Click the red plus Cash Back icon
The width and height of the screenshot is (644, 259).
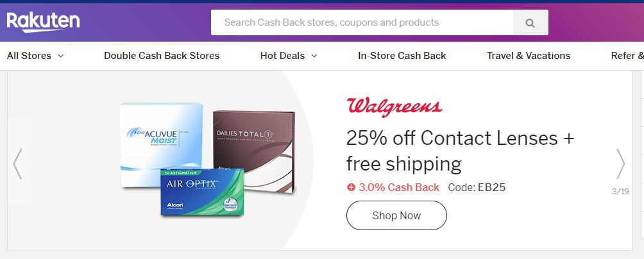coord(351,188)
